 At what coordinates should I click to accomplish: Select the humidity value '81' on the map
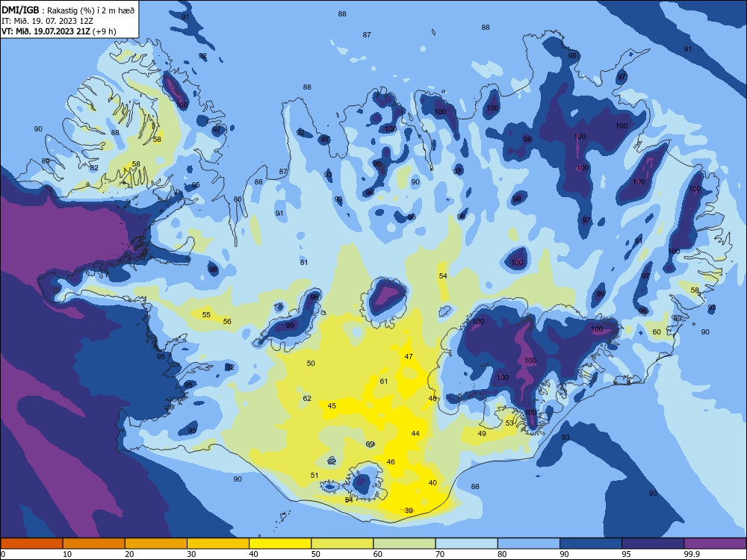point(304,262)
